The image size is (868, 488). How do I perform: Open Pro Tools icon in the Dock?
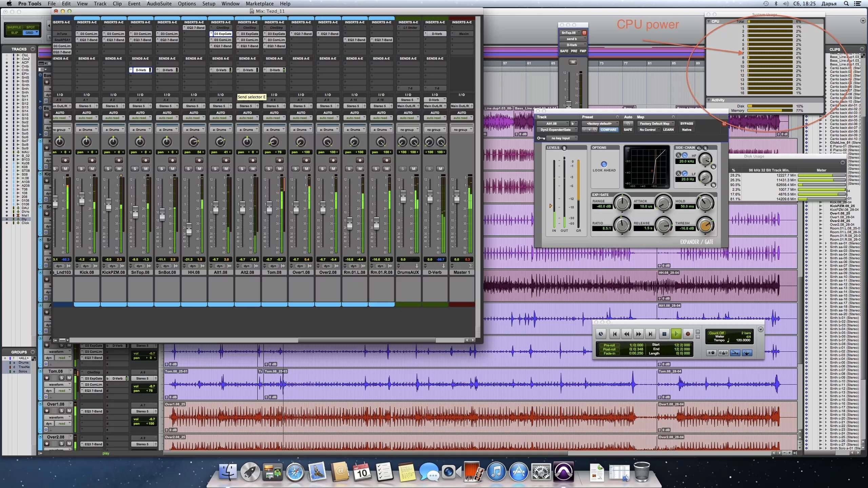pos(563,472)
